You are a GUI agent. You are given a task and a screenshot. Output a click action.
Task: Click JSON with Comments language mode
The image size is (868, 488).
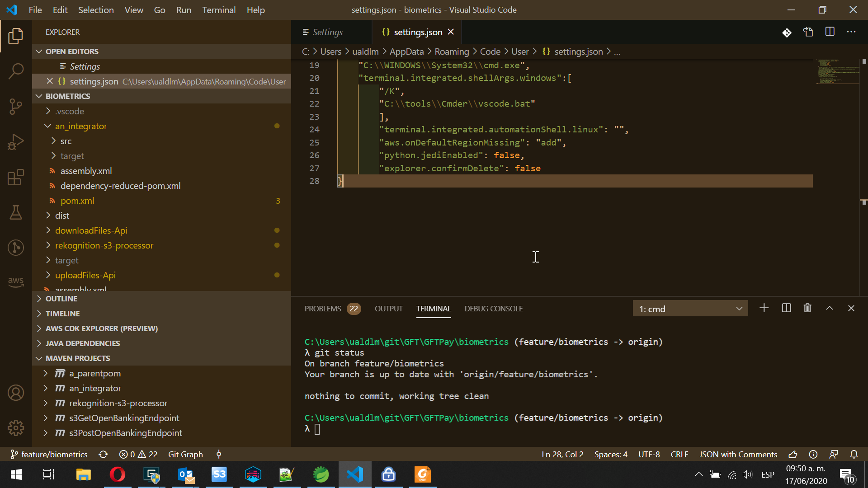(738, 454)
